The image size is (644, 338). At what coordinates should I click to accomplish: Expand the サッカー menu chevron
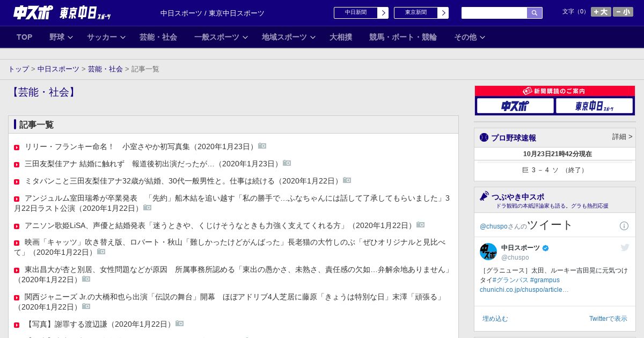tap(122, 38)
